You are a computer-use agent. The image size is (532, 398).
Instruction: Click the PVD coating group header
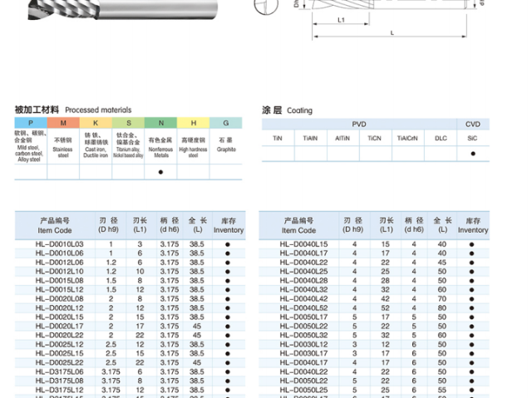[358, 125]
